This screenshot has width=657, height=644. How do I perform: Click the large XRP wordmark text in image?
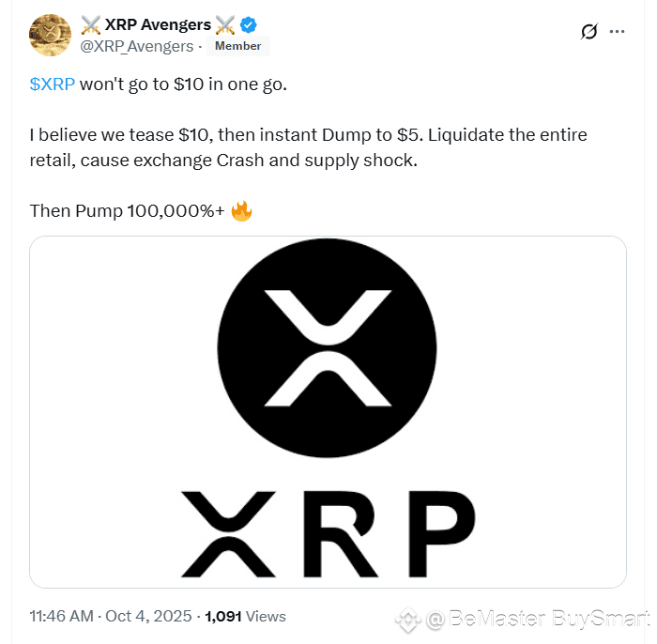[328, 534]
